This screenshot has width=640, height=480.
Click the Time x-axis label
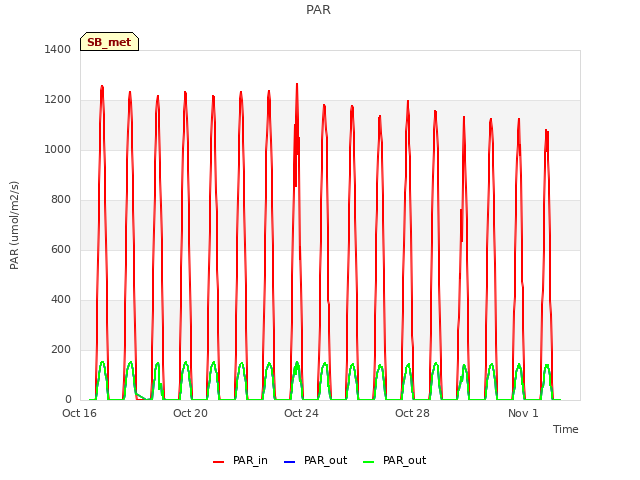(566, 429)
